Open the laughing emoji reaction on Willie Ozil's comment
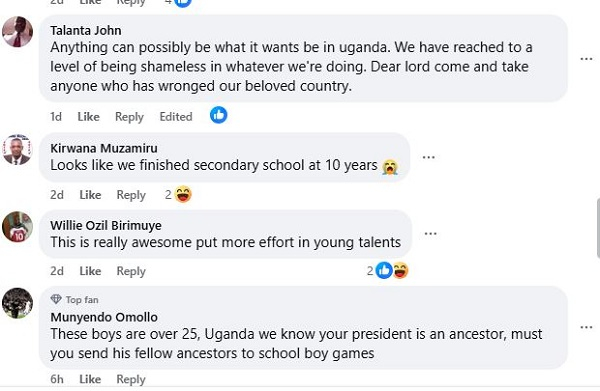Screen dimensions: 600x391 tap(400, 270)
